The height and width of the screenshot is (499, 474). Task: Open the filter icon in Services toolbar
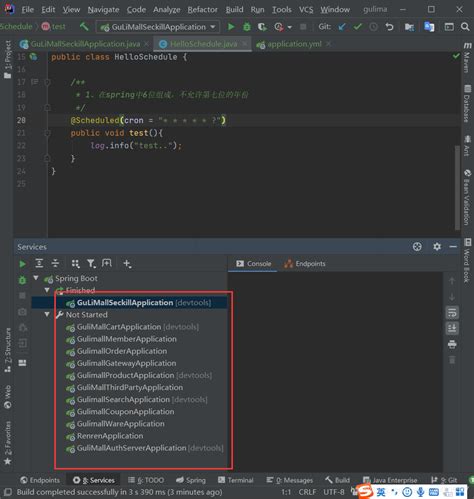[91, 264]
